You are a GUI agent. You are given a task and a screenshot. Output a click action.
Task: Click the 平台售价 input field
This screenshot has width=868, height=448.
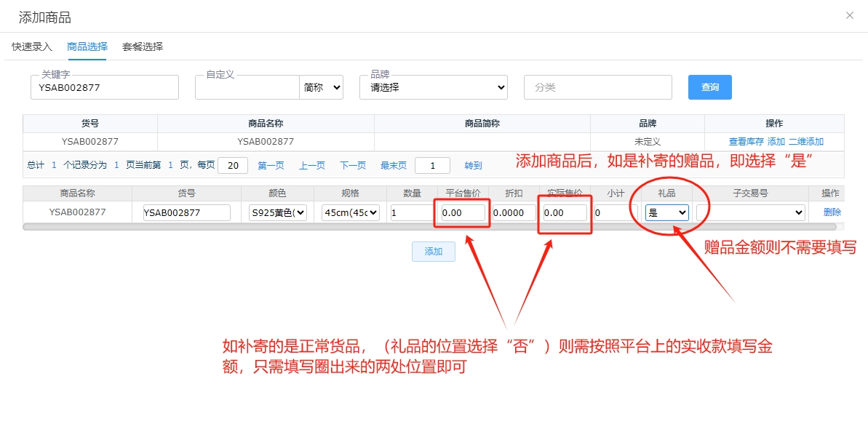[463, 212]
